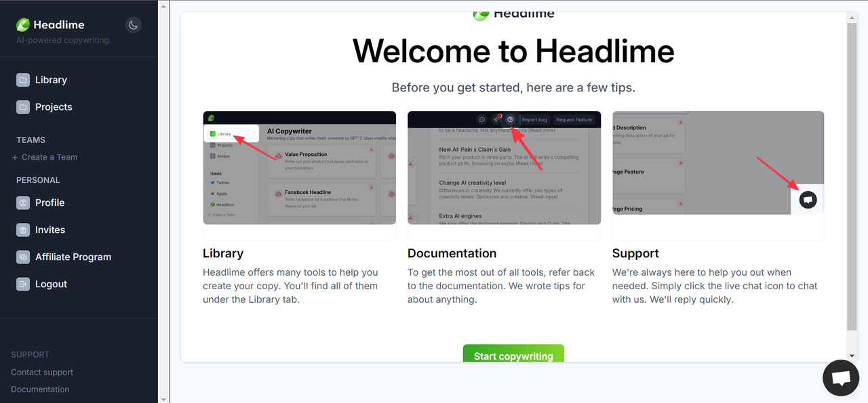Click Start copywriting button
This screenshot has width=868, height=403.
[x=513, y=354]
